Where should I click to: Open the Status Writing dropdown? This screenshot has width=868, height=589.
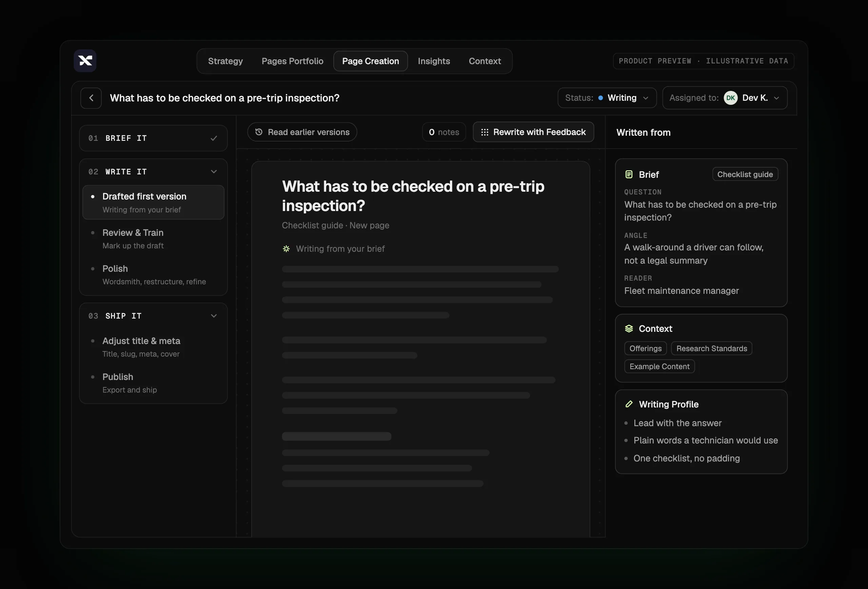pos(607,98)
